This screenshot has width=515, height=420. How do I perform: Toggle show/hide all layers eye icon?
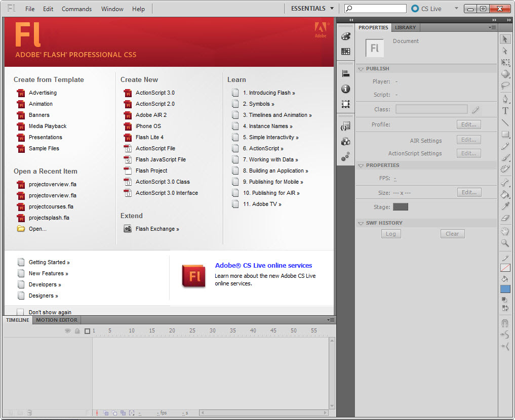[68, 331]
